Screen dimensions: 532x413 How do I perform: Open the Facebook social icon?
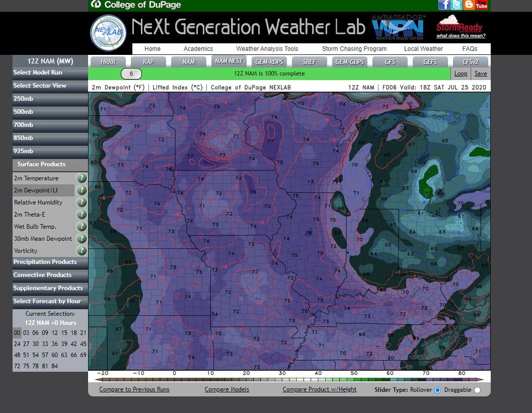pos(444,5)
